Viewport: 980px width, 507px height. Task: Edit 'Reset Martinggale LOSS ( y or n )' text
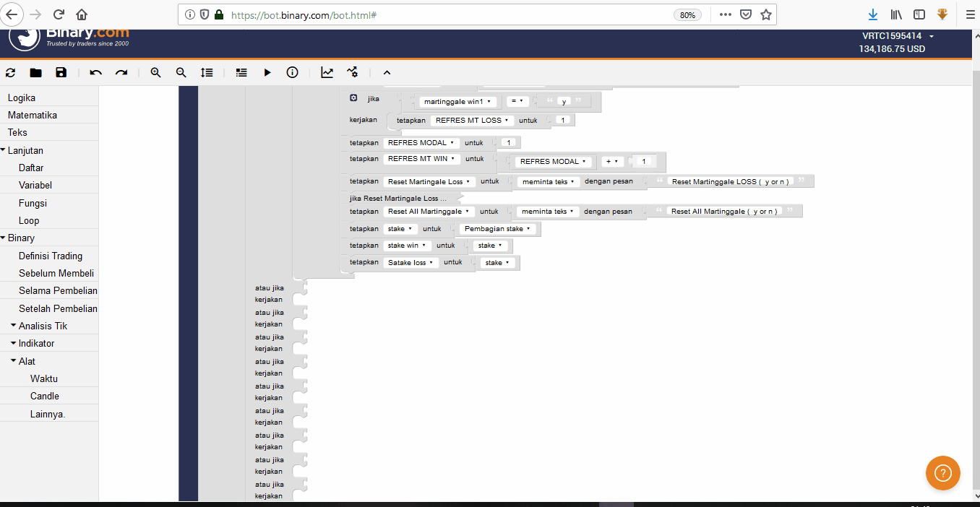click(730, 182)
